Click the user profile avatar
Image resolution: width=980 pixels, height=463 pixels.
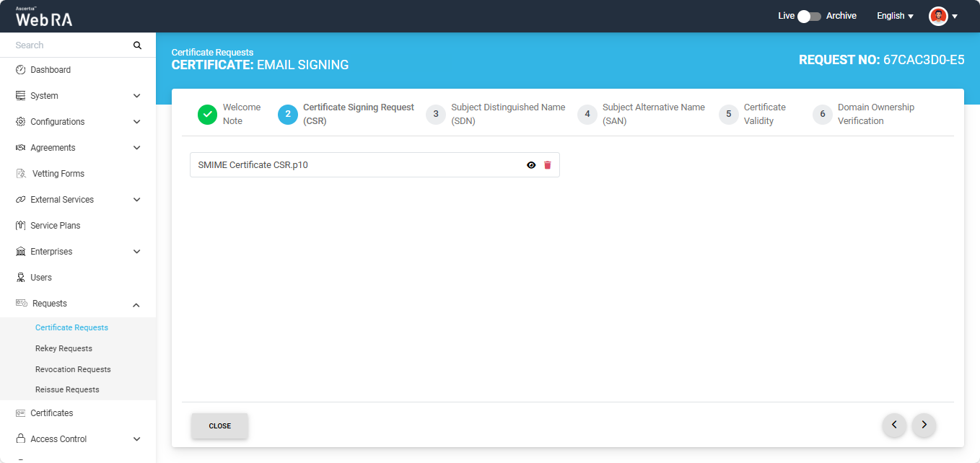point(938,16)
